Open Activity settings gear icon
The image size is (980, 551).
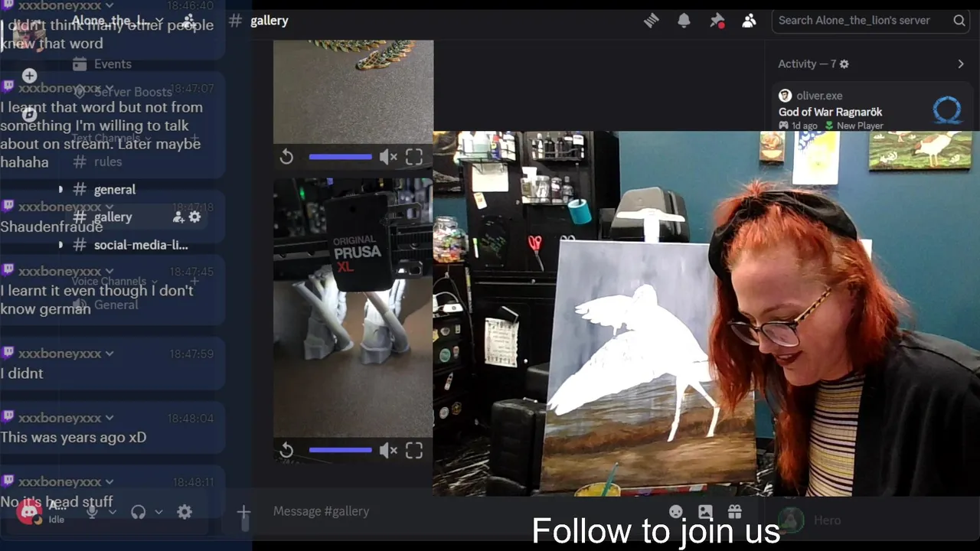(x=844, y=64)
